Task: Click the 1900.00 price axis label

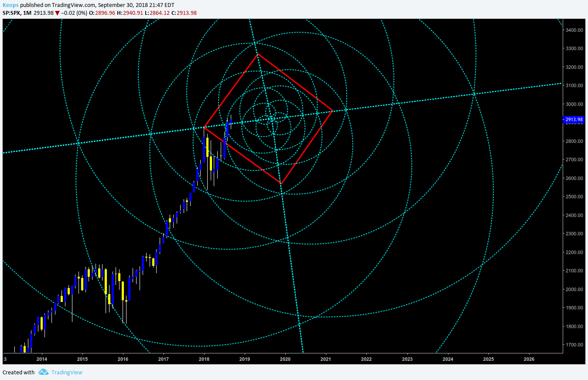Action: [574, 308]
